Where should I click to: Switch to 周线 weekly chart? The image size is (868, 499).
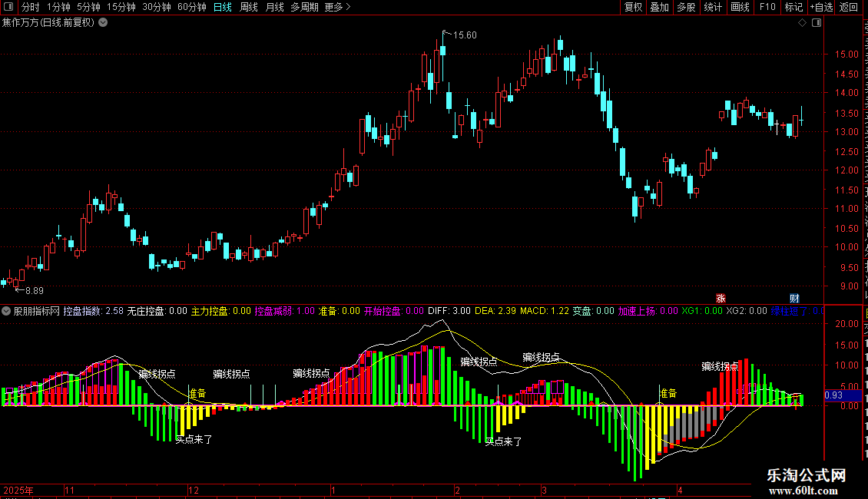(x=249, y=7)
